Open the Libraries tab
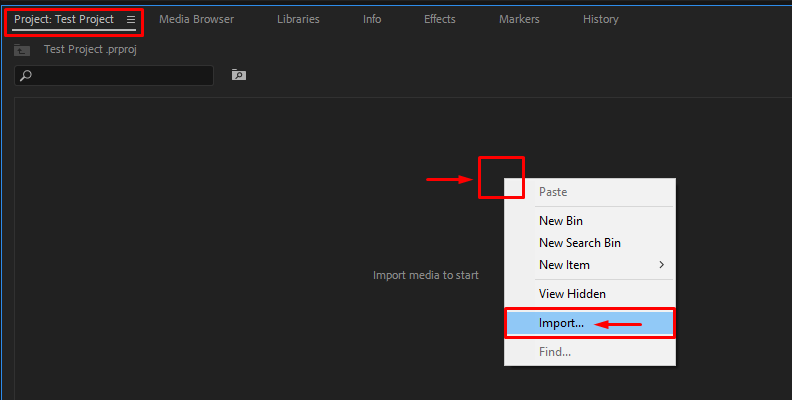 (x=298, y=19)
